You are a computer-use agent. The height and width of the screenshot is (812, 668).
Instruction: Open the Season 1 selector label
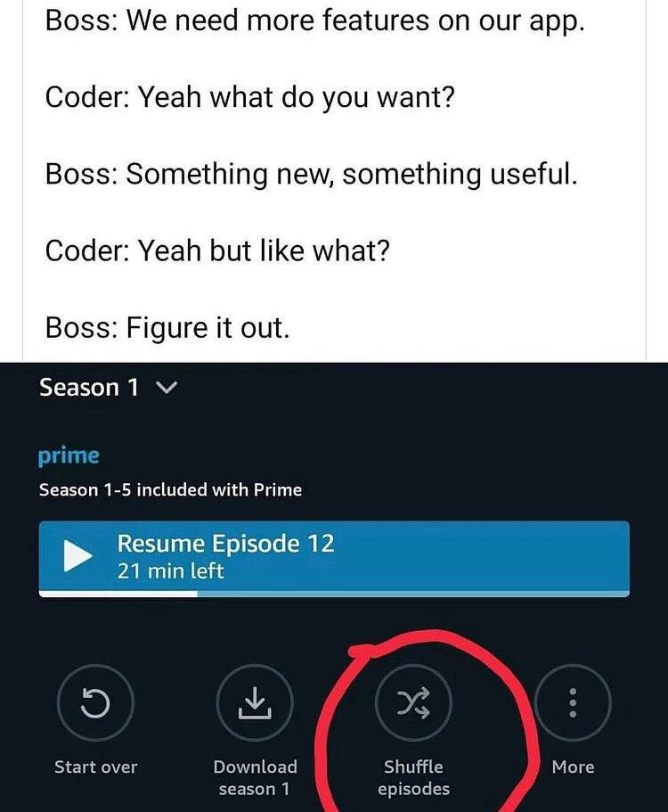pos(89,388)
